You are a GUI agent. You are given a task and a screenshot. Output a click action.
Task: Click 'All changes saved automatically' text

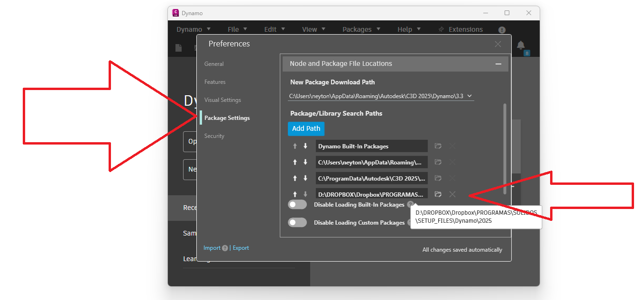(462, 250)
